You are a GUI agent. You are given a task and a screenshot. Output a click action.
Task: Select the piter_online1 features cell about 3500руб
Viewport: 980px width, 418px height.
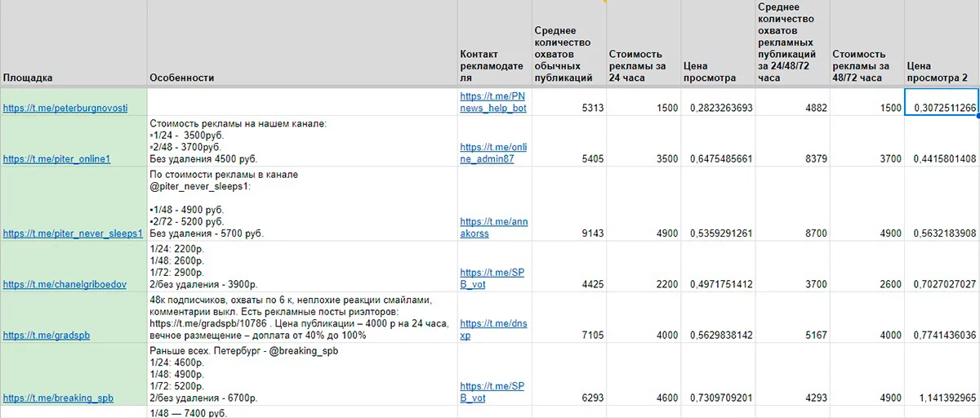coord(301,141)
